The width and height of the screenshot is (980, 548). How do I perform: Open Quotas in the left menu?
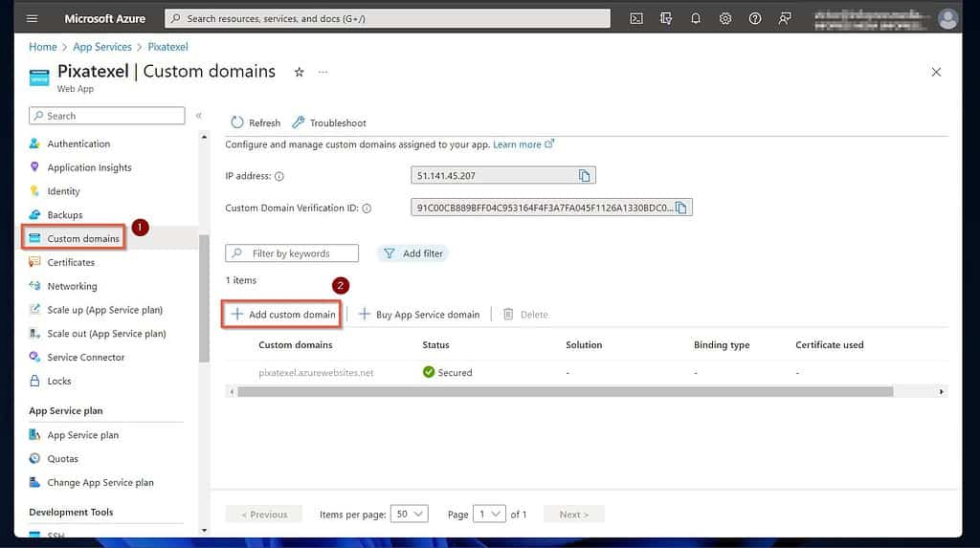tap(62, 459)
